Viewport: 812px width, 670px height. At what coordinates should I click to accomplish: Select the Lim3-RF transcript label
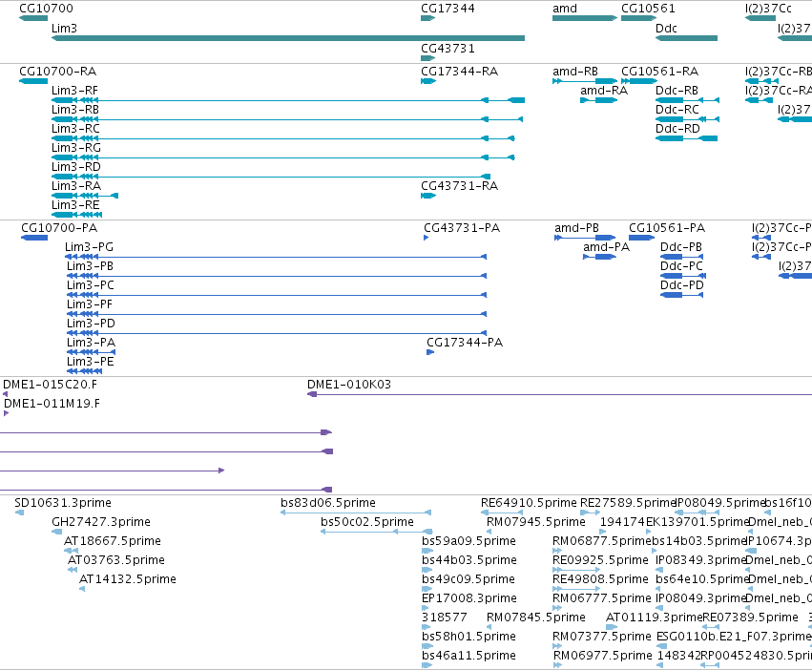(x=74, y=90)
